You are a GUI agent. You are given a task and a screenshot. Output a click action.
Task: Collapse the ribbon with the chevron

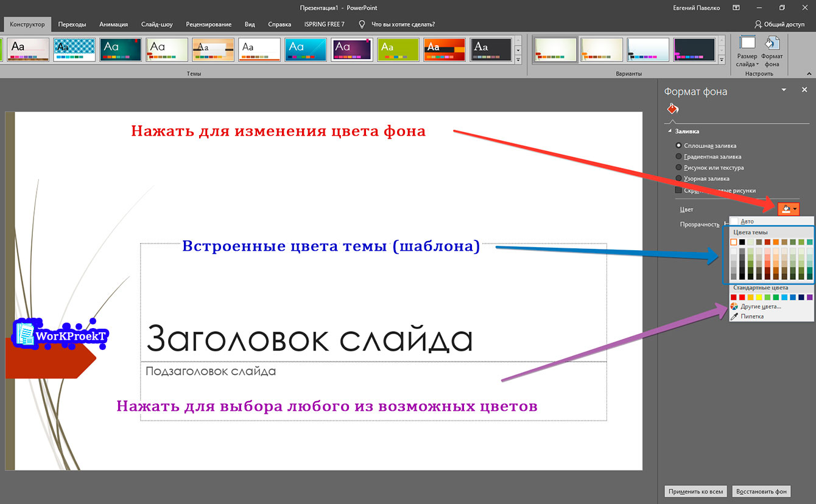(809, 74)
